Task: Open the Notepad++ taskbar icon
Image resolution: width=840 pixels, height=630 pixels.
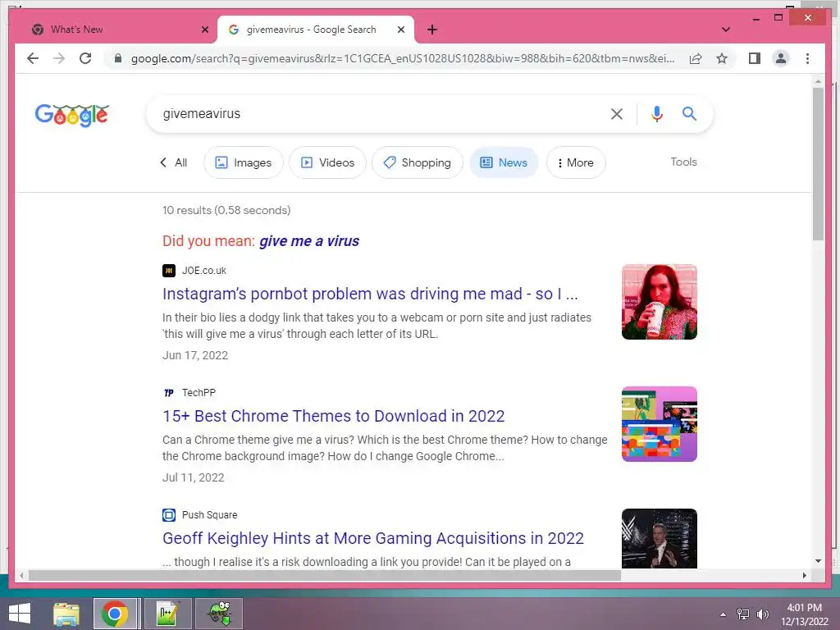Action: (168, 614)
